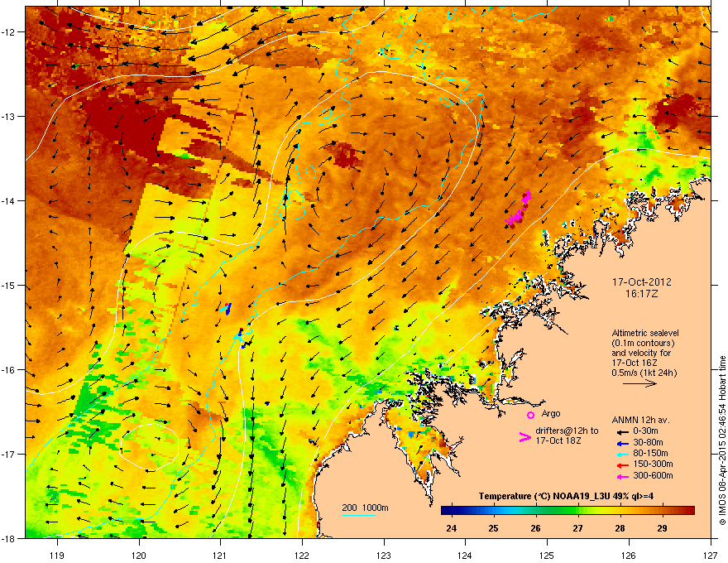728x563 pixels.
Task: Click the '0.5m/s (1kt 24h)' text
Action: pyautogui.click(x=644, y=373)
